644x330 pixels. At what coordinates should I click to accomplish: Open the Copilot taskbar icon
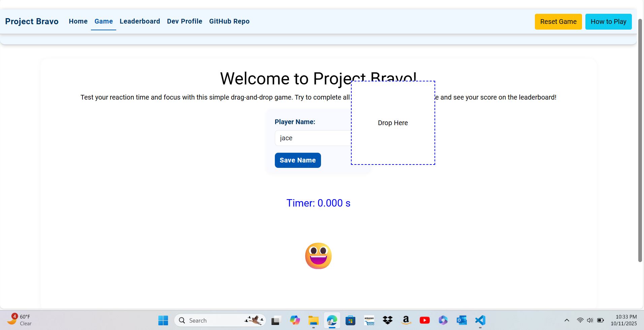(x=295, y=320)
